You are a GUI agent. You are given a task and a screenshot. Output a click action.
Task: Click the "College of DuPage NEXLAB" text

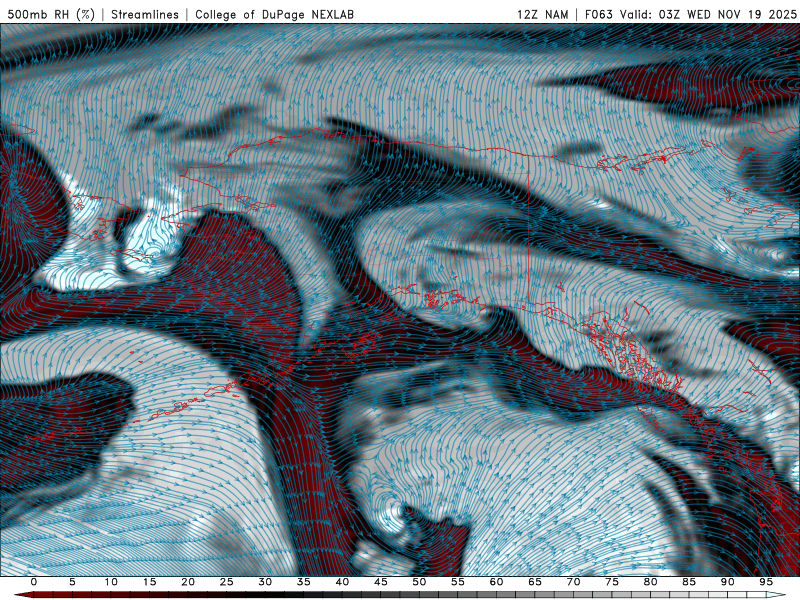coord(274,14)
